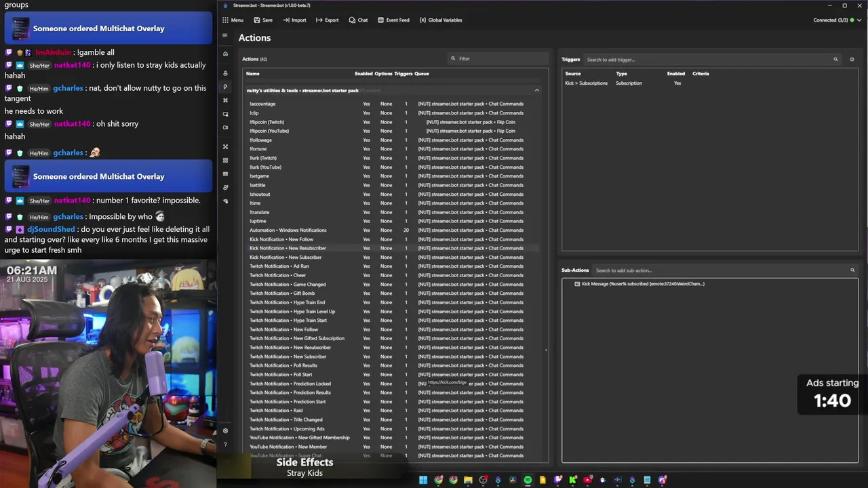Click the grid-squares sidebar icon
This screenshot has height=488, width=868.
225,161
